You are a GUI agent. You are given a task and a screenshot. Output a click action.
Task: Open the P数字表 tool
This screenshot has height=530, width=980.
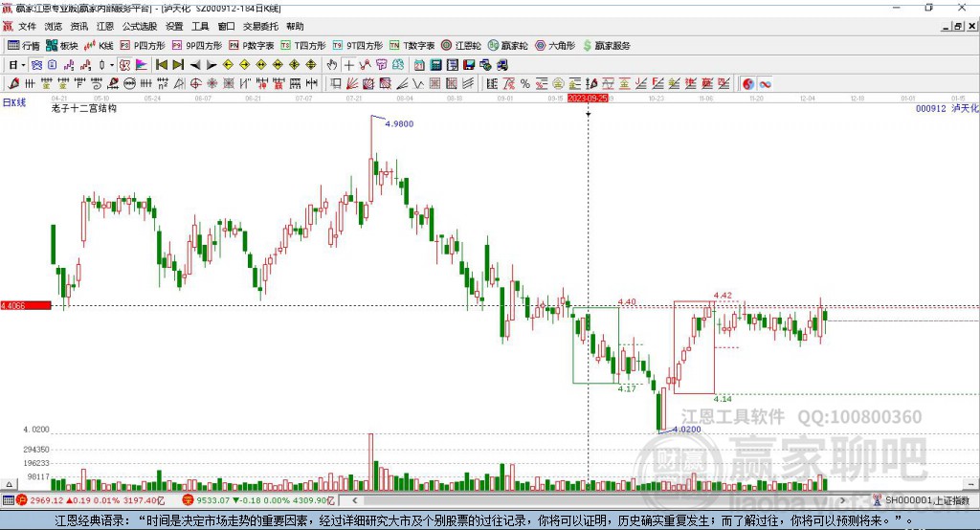point(252,46)
